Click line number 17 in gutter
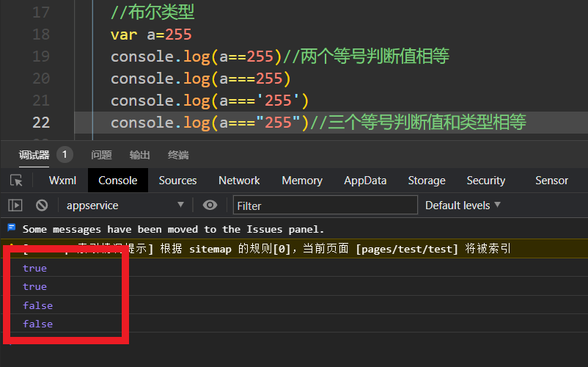Screen dimensions: 588x367 coord(41,12)
